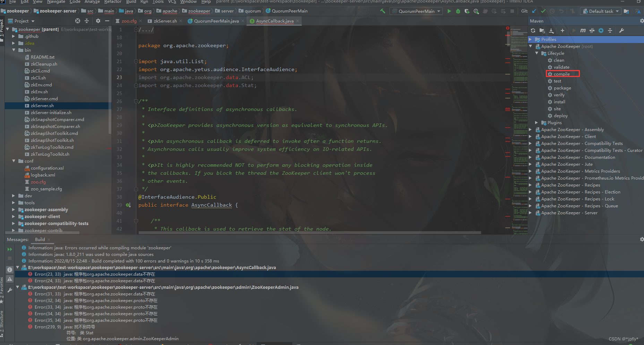Screen dimensions: 644x345
Task: Open the Refactor menu
Action: [113, 2]
